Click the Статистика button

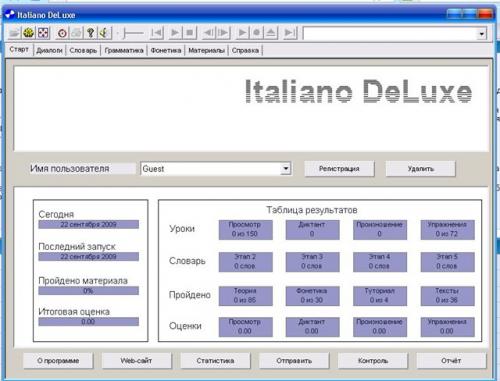click(x=215, y=361)
